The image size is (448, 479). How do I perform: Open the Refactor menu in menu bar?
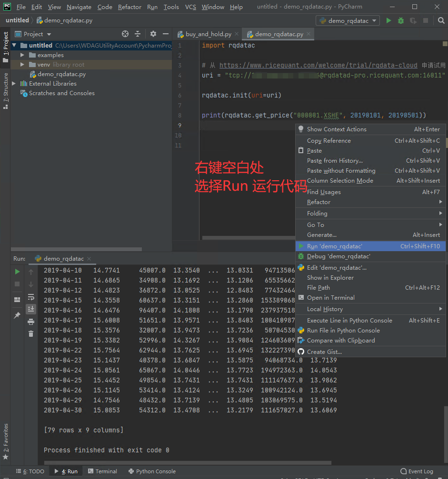coord(129,7)
